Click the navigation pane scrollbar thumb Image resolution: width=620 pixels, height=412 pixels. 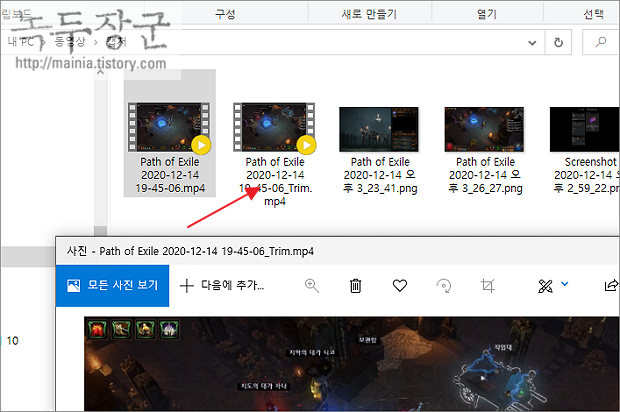coord(100,231)
